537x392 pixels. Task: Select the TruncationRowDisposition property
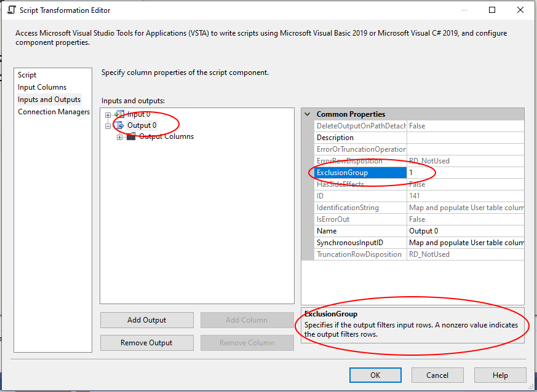tap(360, 254)
